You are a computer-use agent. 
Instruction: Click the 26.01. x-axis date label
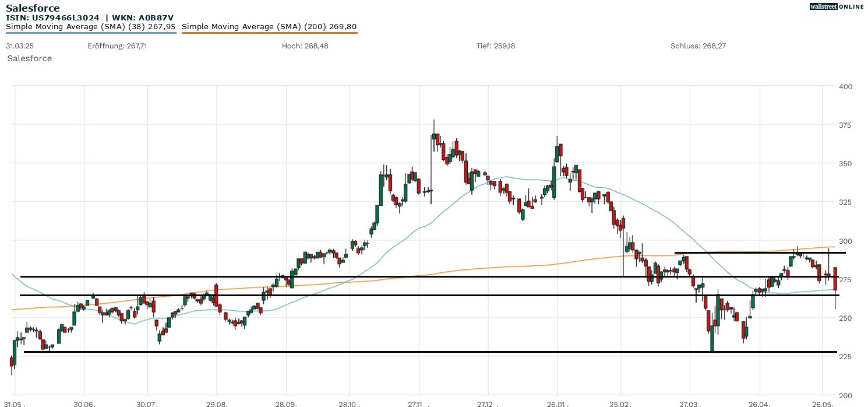coord(557,404)
